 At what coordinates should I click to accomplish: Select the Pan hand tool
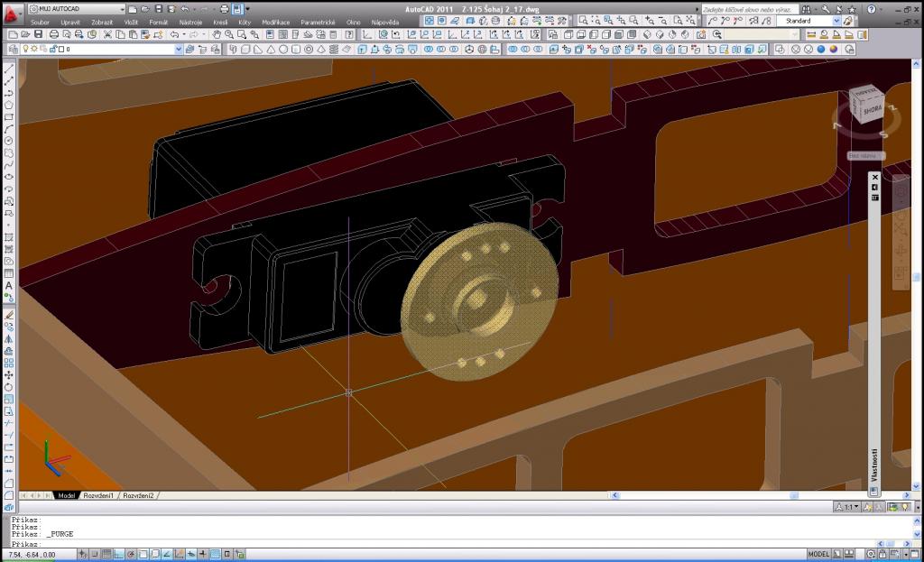pos(217,34)
